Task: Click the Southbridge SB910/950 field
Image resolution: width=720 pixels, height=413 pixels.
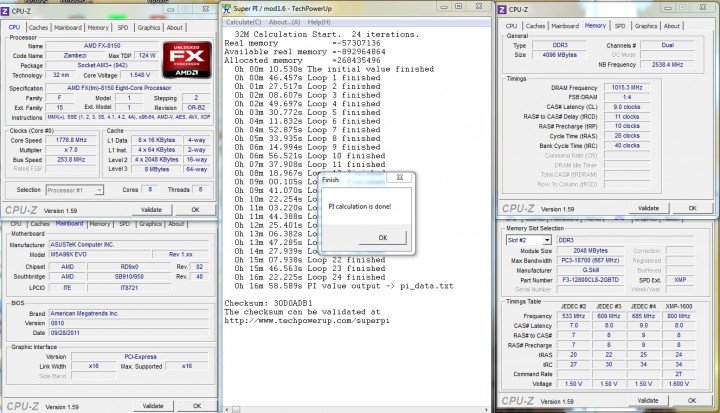Action: pyautogui.click(x=129, y=277)
